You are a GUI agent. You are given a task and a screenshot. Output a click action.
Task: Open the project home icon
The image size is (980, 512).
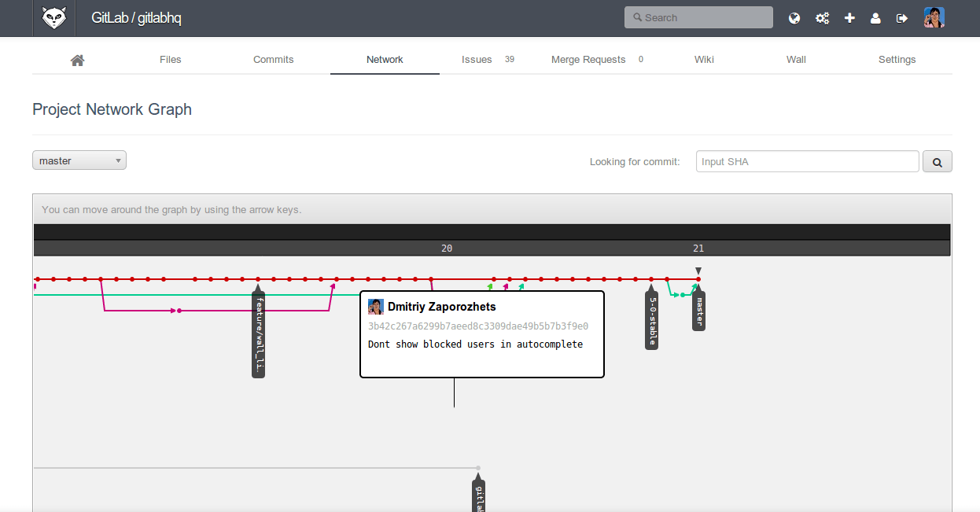[77, 59]
